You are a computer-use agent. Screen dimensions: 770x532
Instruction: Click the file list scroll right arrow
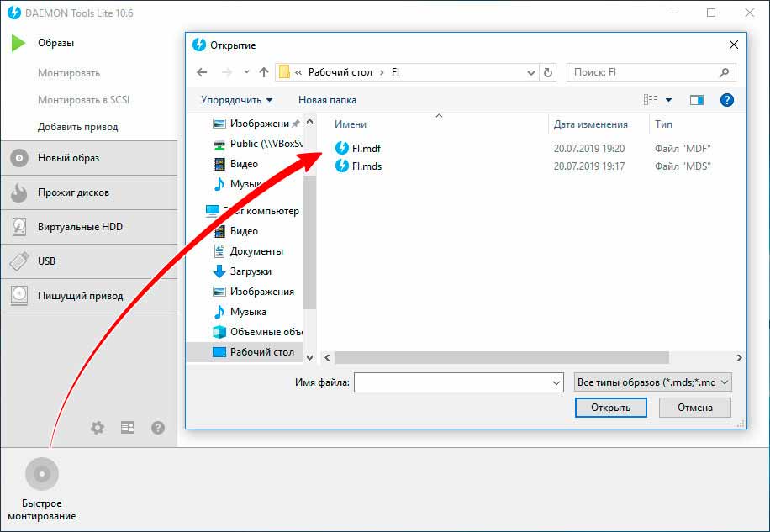pos(739,358)
